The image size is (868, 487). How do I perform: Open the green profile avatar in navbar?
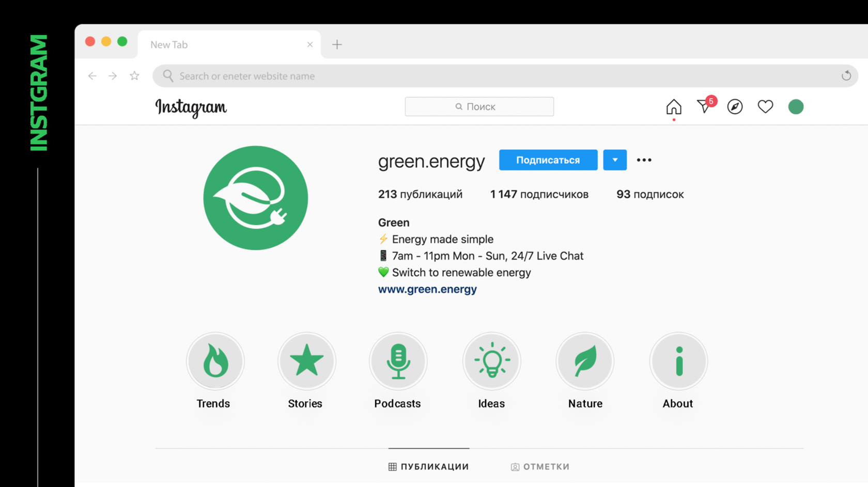[796, 107]
